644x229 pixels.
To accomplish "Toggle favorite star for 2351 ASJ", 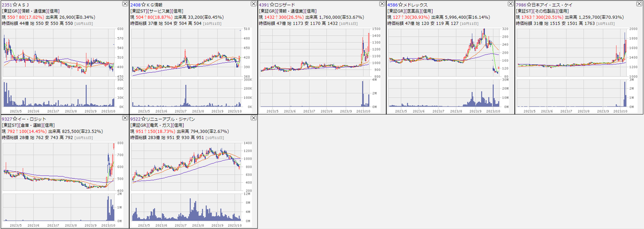I will (14, 4).
